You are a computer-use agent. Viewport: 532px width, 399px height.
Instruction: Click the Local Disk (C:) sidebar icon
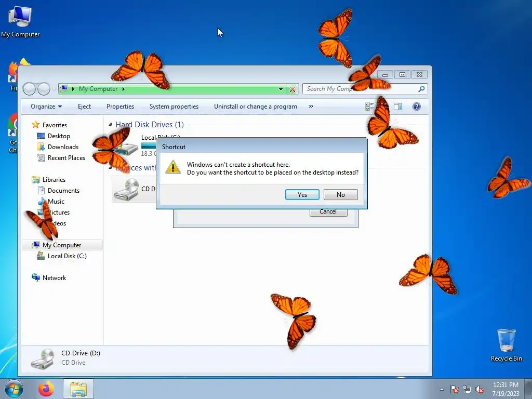(x=41, y=256)
